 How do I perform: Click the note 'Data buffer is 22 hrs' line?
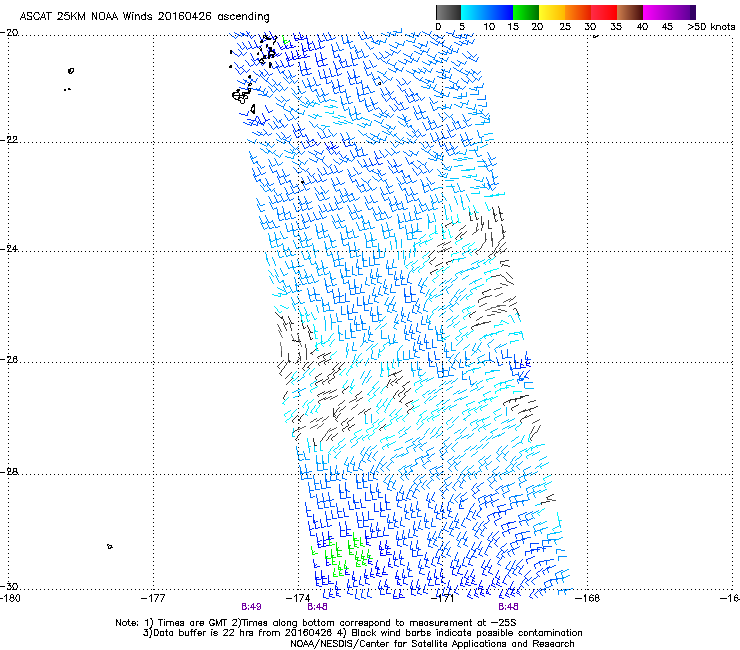(362, 633)
